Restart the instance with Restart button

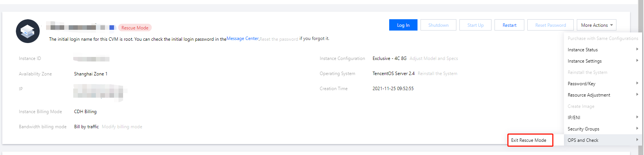click(509, 25)
